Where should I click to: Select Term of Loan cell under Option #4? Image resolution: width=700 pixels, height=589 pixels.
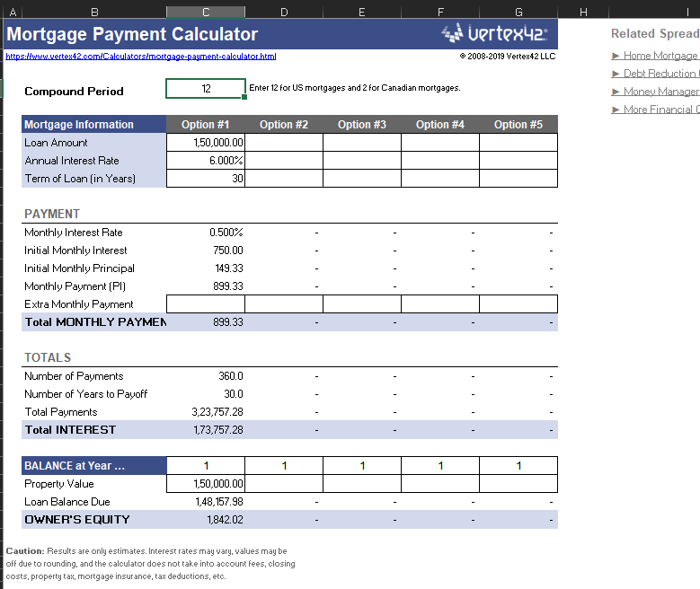[440, 178]
